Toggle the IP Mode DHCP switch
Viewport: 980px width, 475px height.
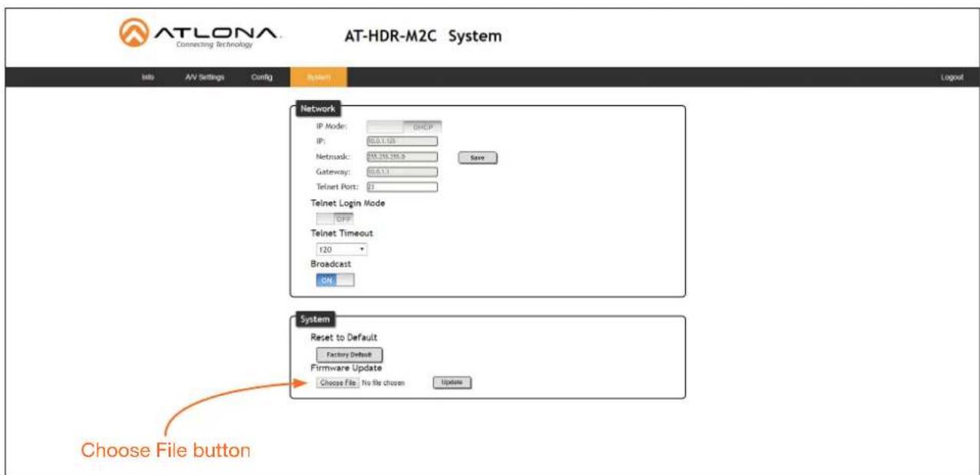(x=403, y=128)
